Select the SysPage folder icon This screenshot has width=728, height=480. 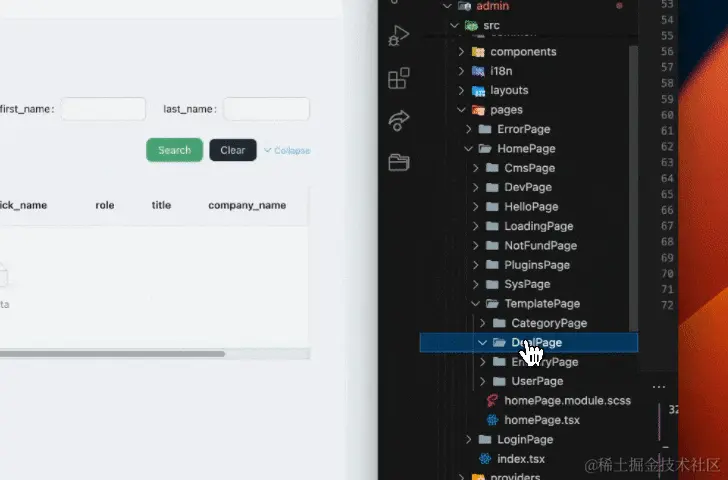(x=492, y=284)
